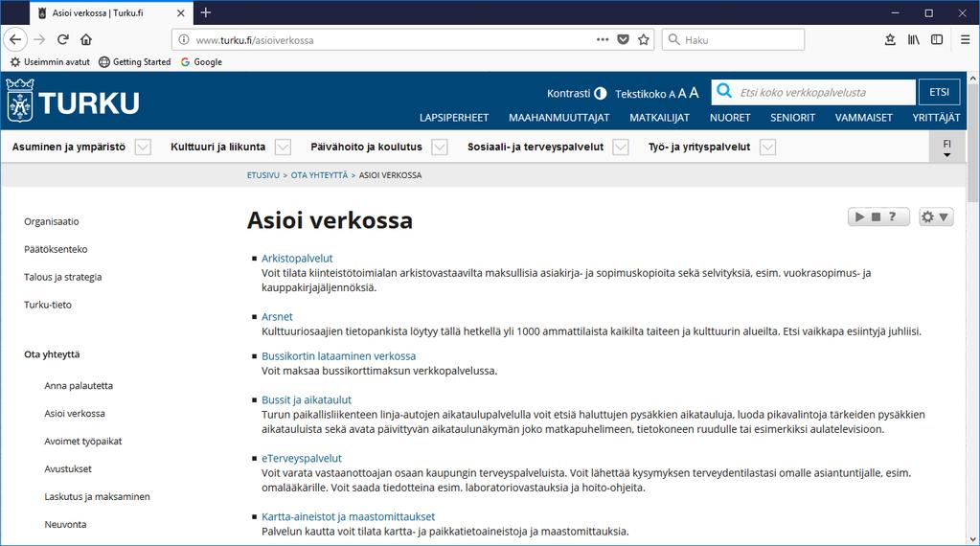
Task: Open the Library icon in toolbar
Action: click(x=914, y=39)
